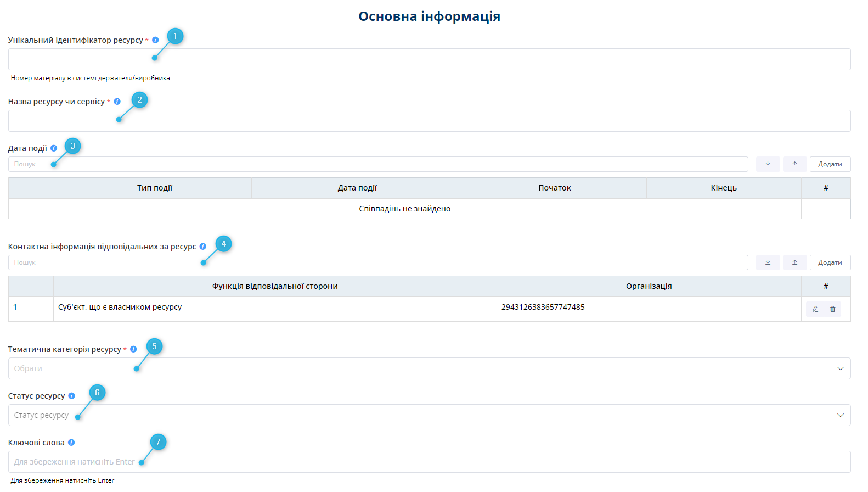
Task: Click the Пошук field under Контактна інформація
Action: pyautogui.click(x=378, y=262)
